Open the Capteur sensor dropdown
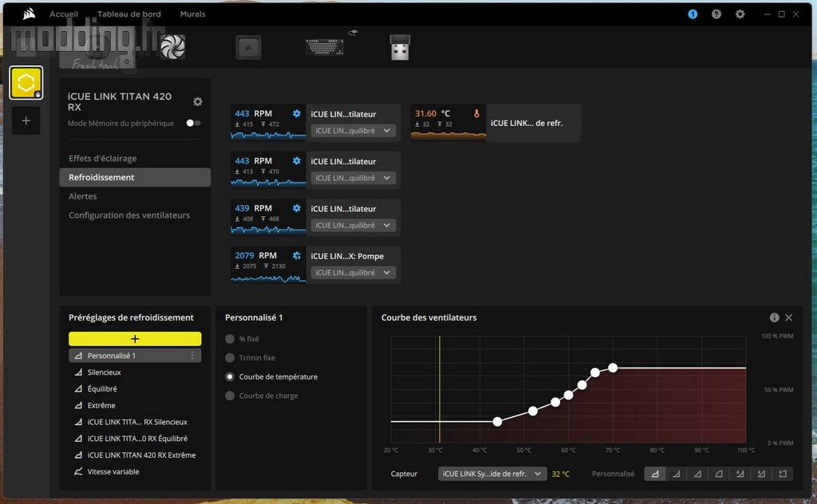 (492, 474)
